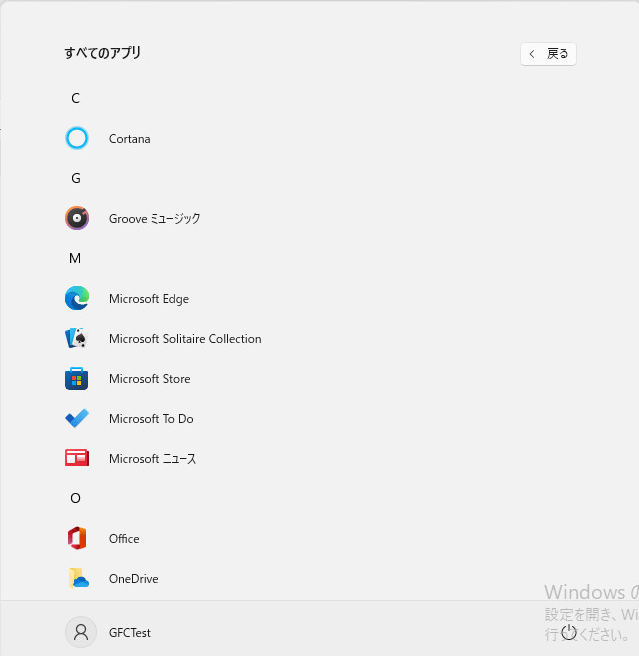Launch Groove ミュージック via its record icon

click(77, 218)
